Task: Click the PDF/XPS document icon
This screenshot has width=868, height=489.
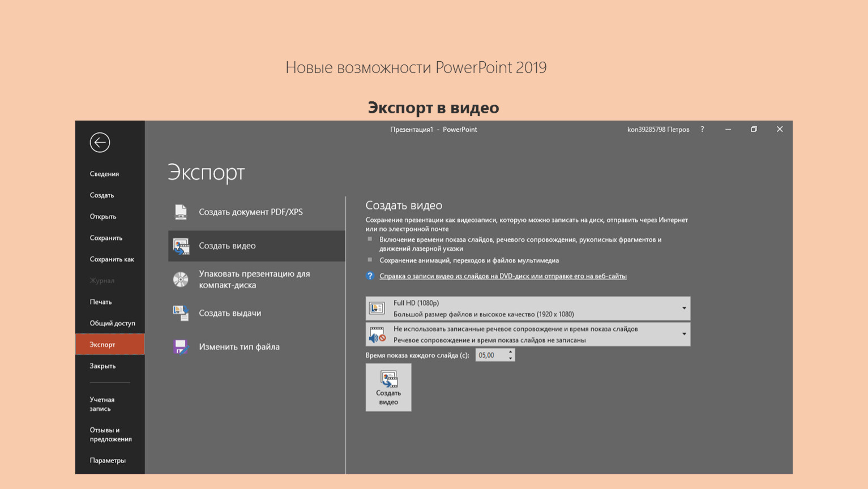Action: point(181,212)
